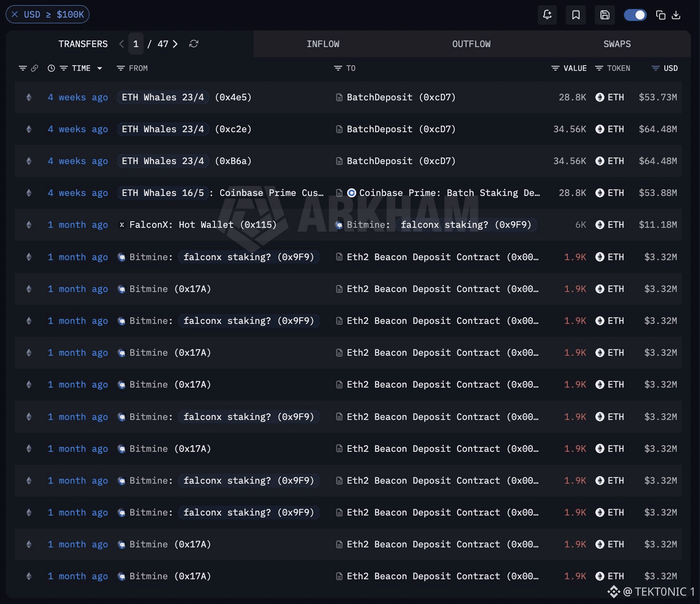The height and width of the screenshot is (604, 700).
Task: Expand the TIME sort dropdown arrow
Action: click(100, 68)
